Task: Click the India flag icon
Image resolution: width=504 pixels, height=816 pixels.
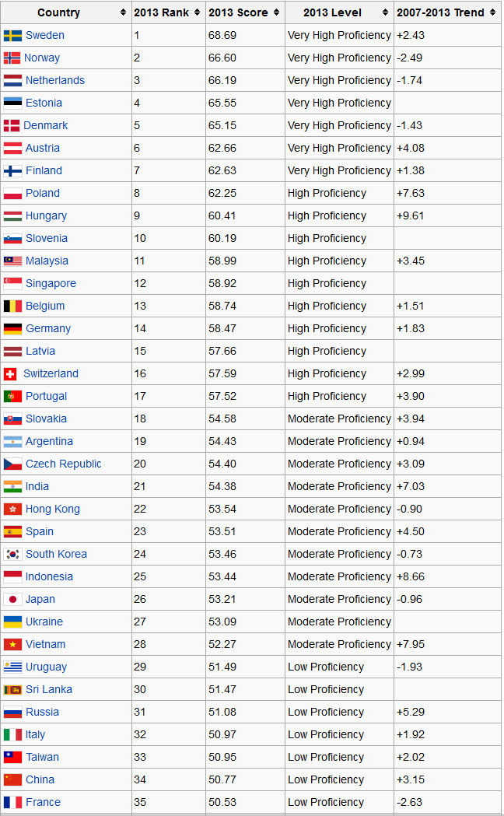Action: (x=12, y=487)
